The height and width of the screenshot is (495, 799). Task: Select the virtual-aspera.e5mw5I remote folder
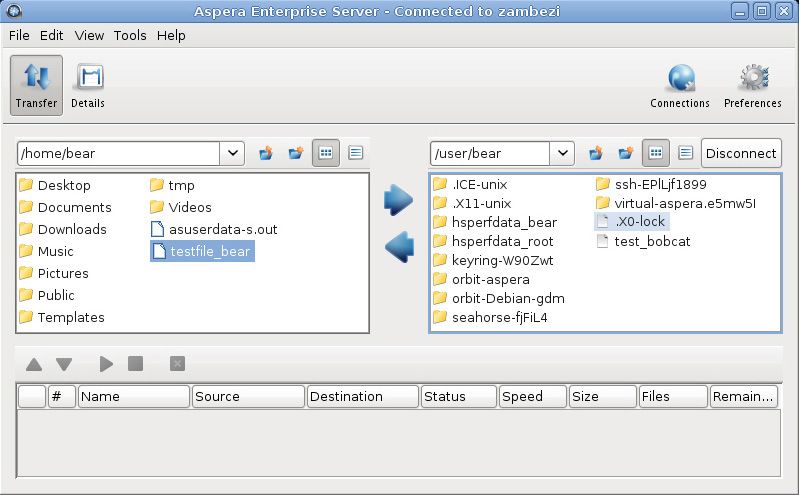click(x=676, y=203)
